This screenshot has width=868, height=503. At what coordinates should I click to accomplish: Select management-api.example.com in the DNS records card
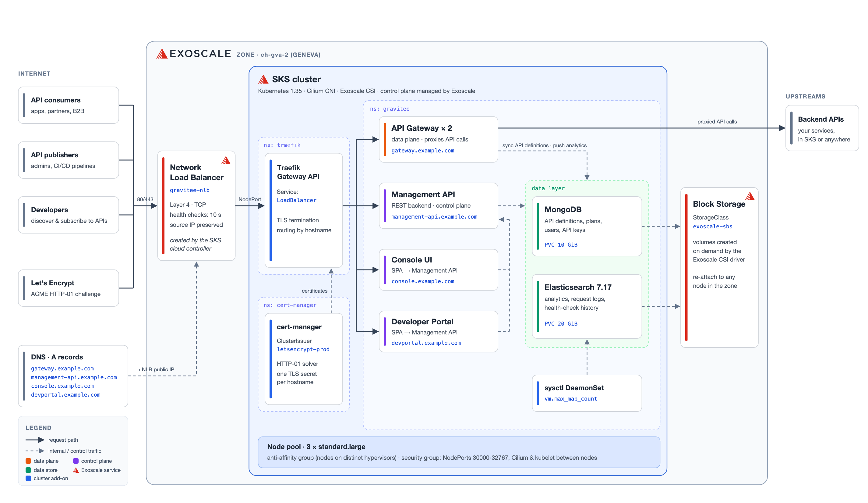[x=74, y=377]
